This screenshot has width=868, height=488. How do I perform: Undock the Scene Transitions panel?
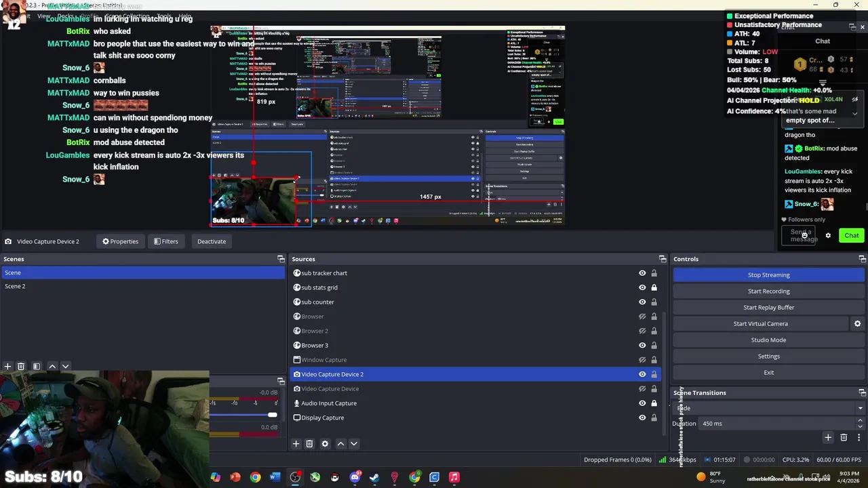tap(862, 392)
